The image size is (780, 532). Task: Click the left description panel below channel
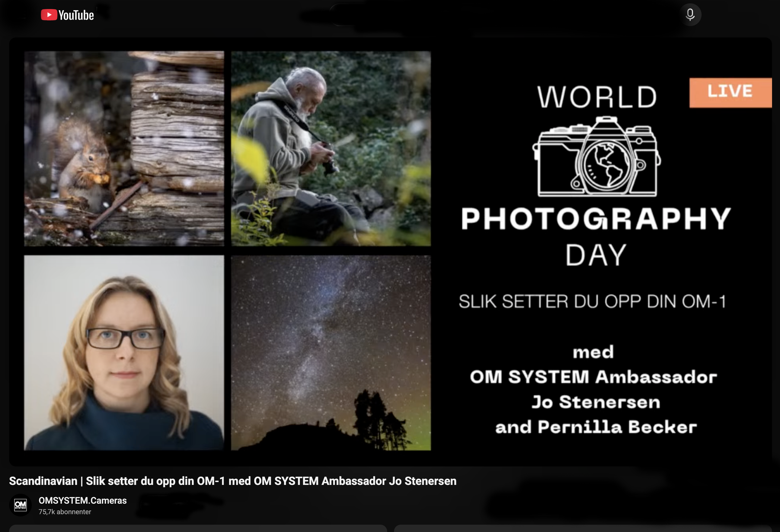click(x=198, y=528)
